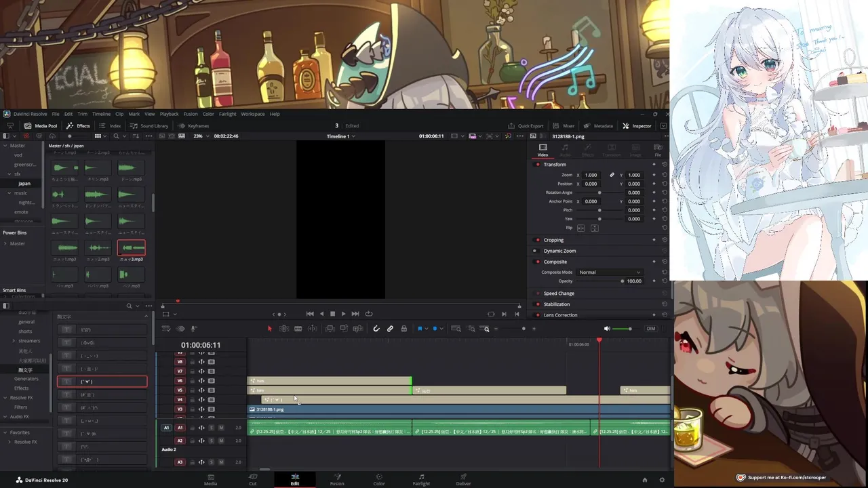Switch to the Color page
This screenshot has height=488, width=868.
[379, 479]
